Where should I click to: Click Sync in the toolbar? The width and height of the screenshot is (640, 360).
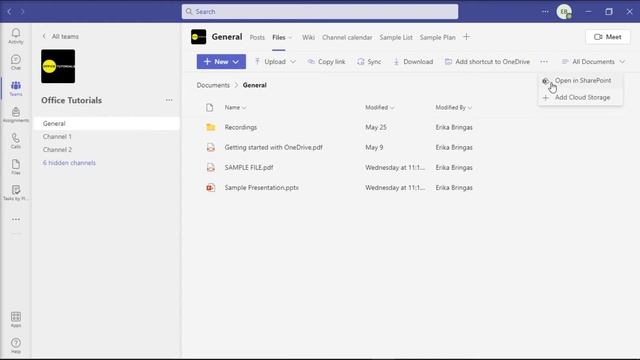[369, 62]
